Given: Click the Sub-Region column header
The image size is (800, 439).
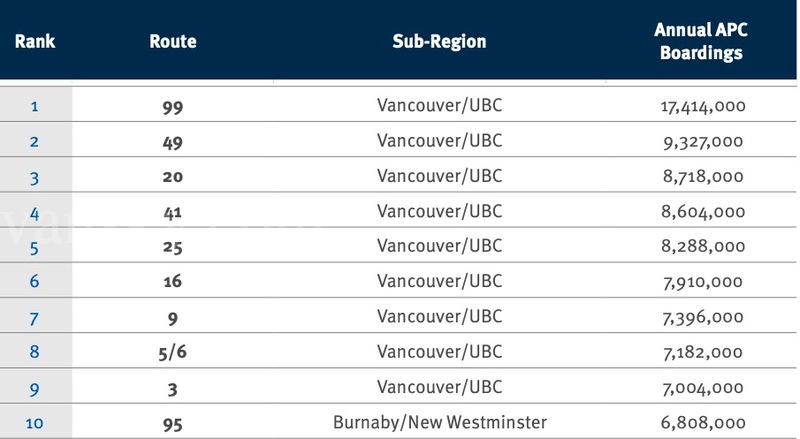Looking at the screenshot, I should 439,42.
